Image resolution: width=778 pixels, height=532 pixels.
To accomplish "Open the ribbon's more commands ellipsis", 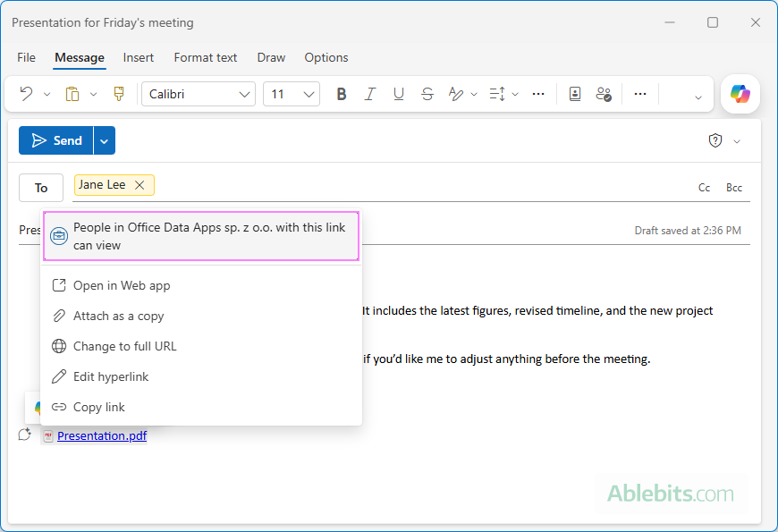I will point(640,94).
